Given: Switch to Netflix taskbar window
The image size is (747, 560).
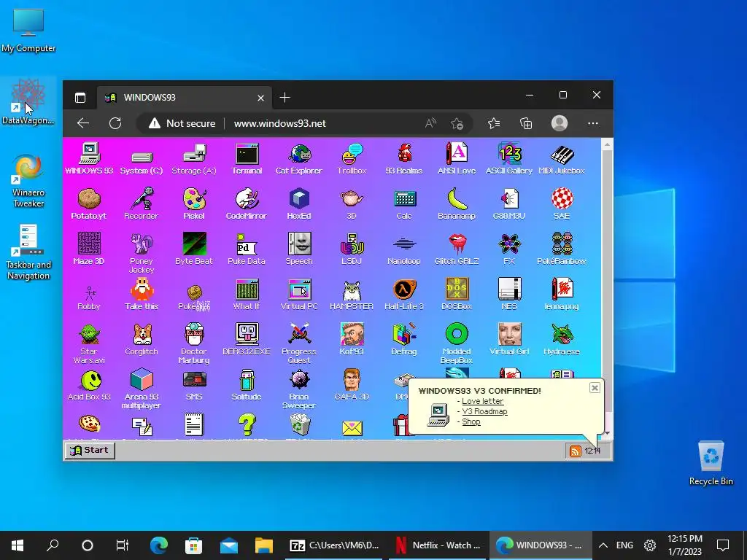Looking at the screenshot, I should 438,545.
